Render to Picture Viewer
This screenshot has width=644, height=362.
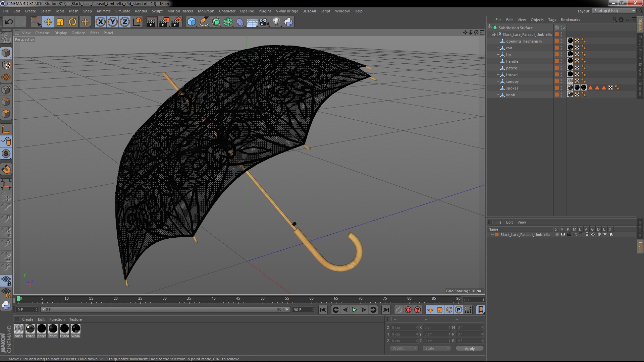click(164, 22)
